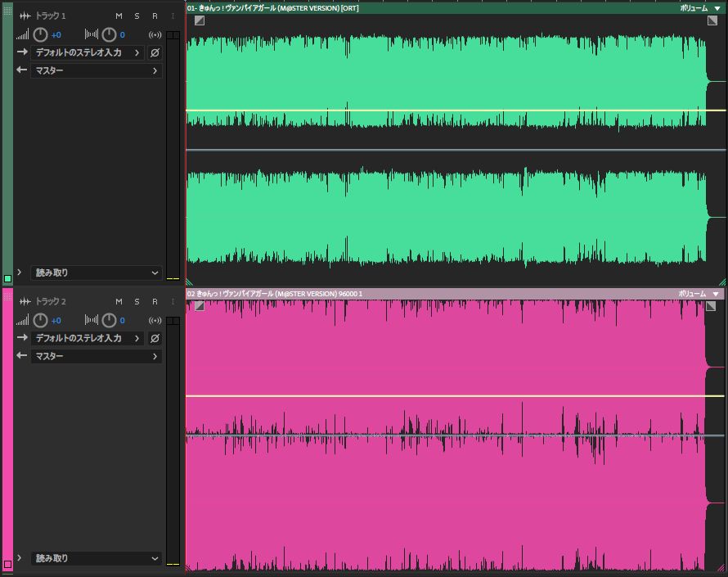Click Track 2 pink color swatch
This screenshot has width=728, height=577.
8,565
